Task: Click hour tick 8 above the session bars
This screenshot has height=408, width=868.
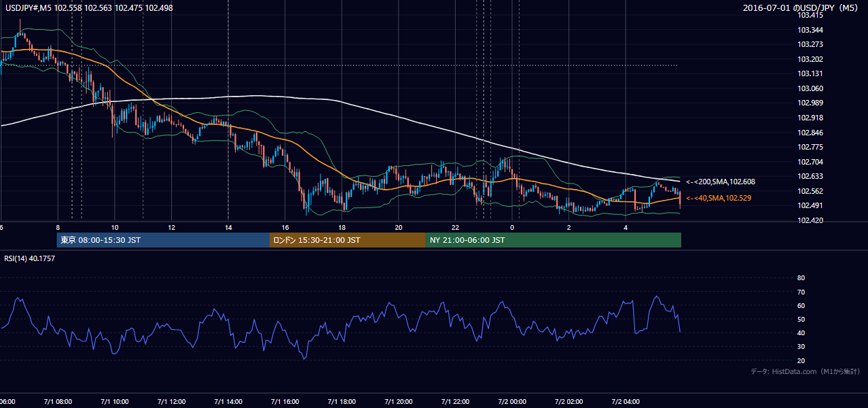Action: 58,228
